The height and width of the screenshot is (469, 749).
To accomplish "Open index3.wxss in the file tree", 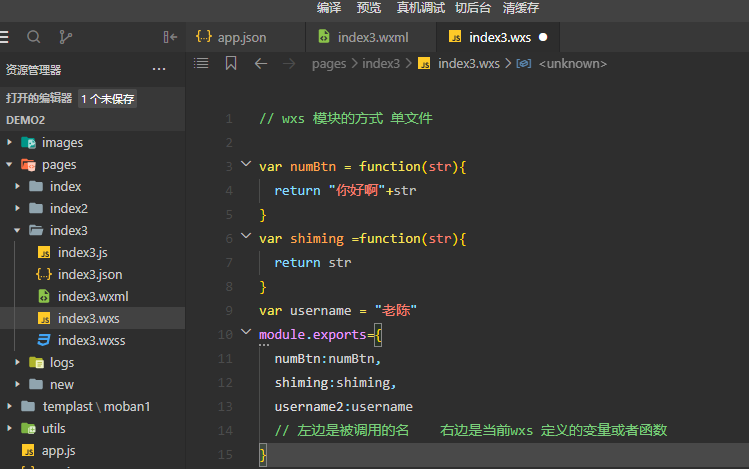I will (93, 340).
